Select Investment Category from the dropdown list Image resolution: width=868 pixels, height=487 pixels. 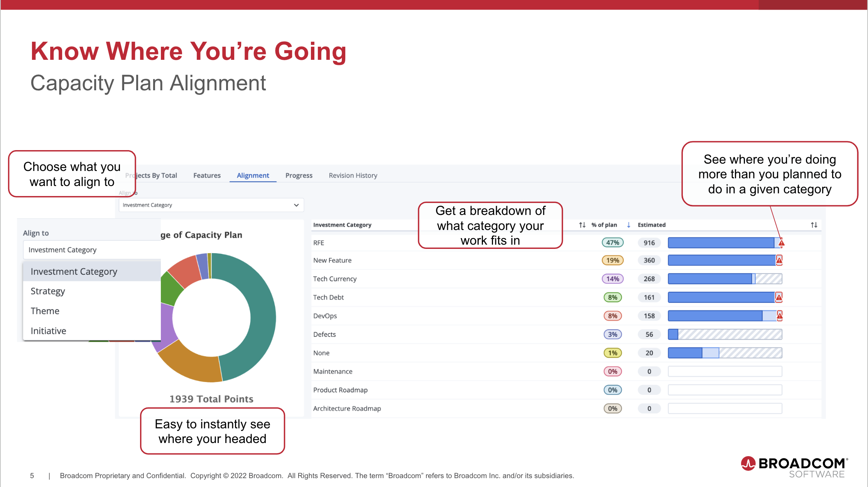(92, 272)
